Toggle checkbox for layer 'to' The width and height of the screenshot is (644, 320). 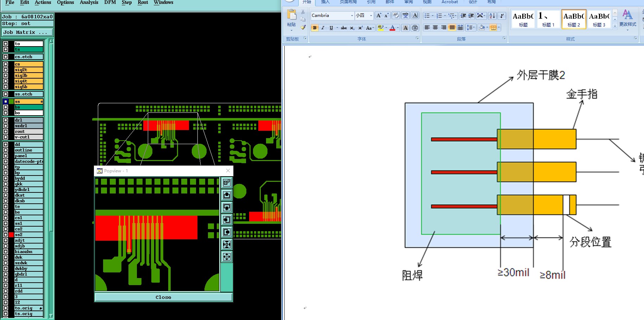coord(6,44)
